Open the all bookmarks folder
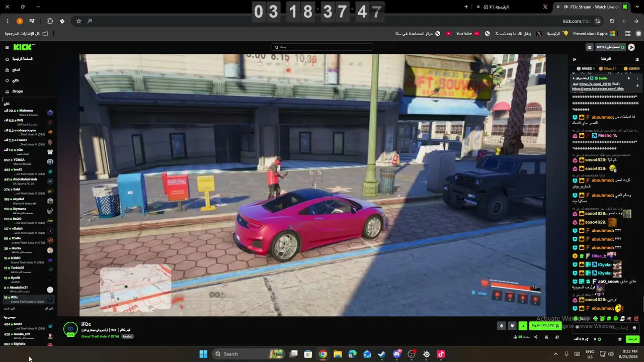Screen dimensions: 644x362 click(26, 34)
